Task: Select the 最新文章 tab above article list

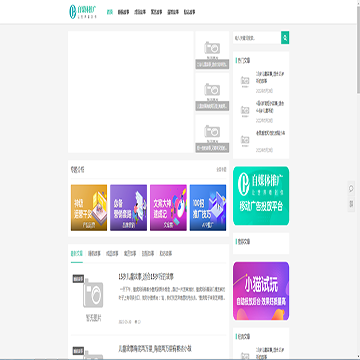Action: pyautogui.click(x=77, y=254)
